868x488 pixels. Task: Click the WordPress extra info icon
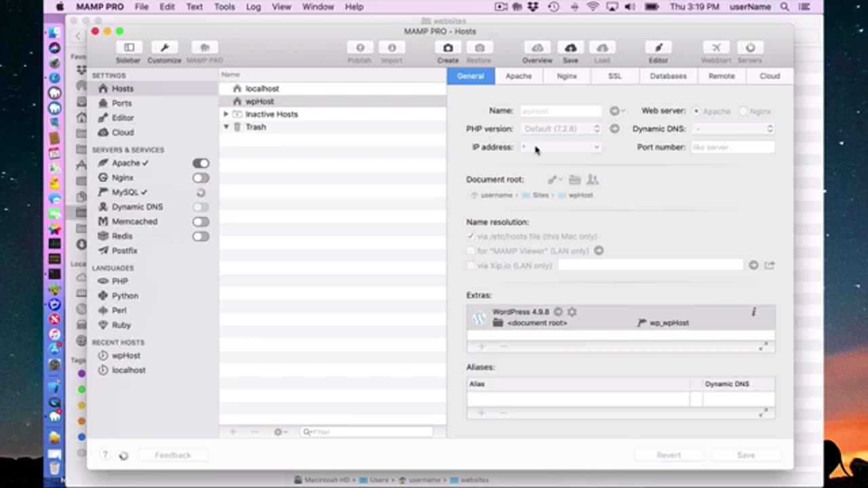click(753, 312)
